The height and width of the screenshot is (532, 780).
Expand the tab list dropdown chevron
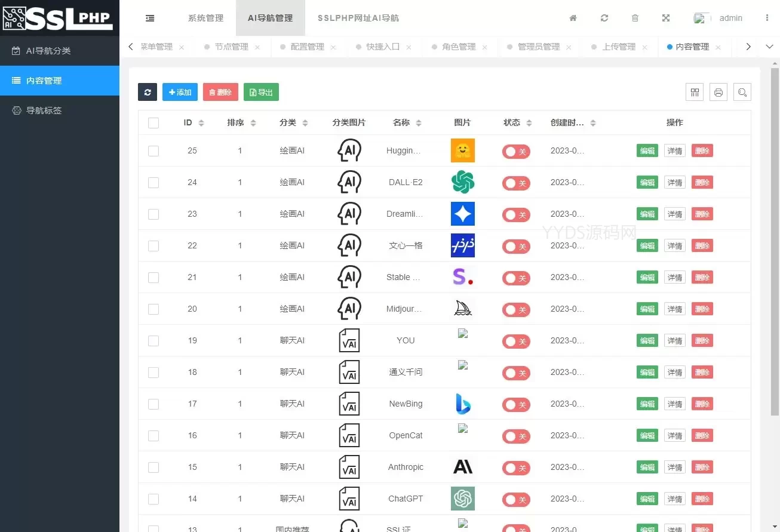coord(769,47)
